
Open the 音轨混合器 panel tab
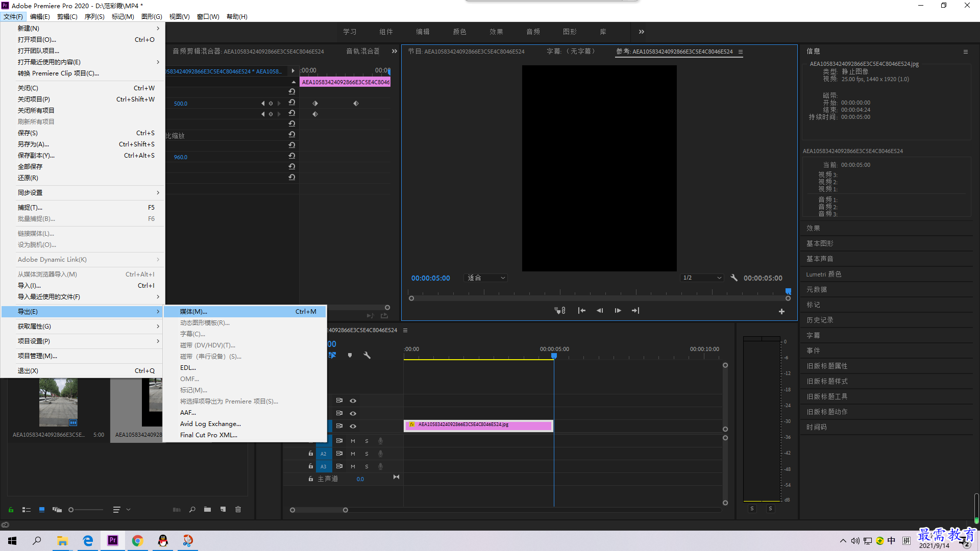tap(363, 51)
